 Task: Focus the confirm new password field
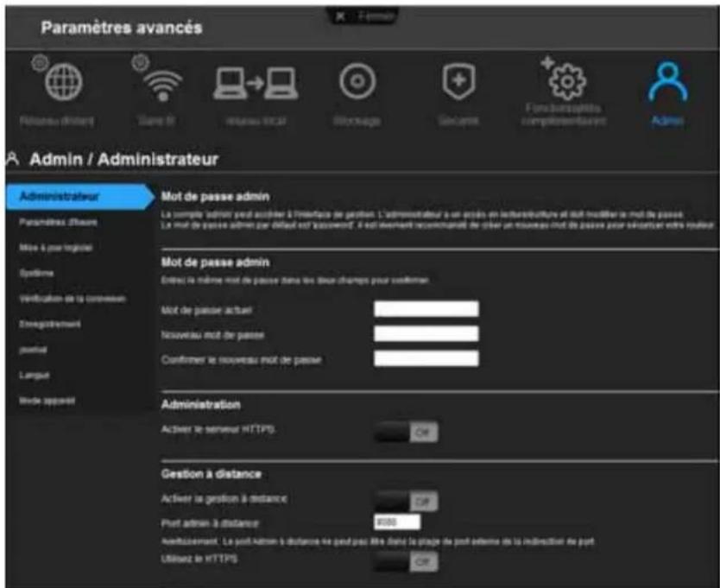(x=426, y=358)
